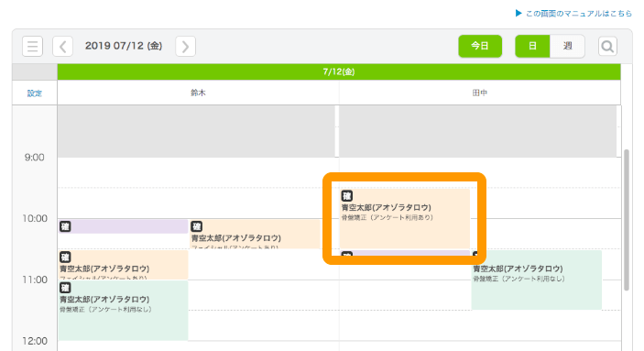644x351 pixels.
Task: Click 確 badge on 鈴木's 10:00 orange appointment
Action: 196,226
